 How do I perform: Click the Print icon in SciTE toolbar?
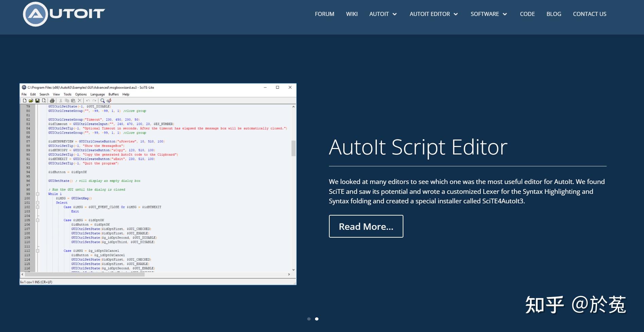click(x=52, y=100)
